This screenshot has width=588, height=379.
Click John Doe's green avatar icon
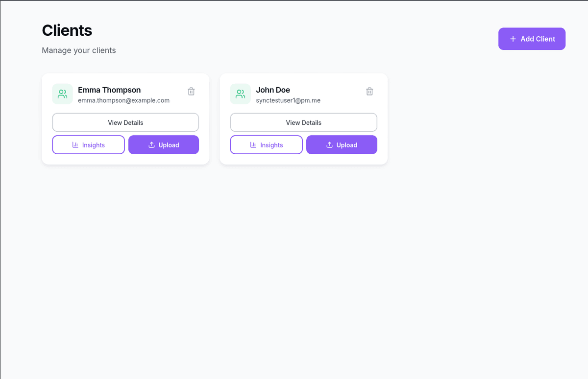(240, 94)
